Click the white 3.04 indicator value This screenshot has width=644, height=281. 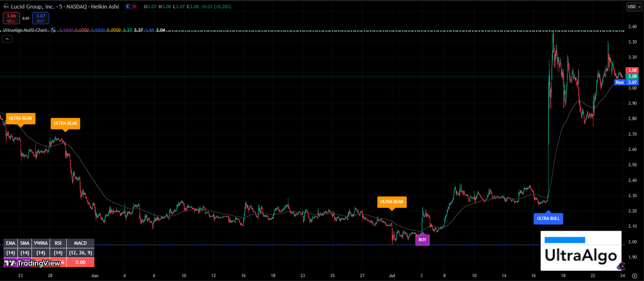(161, 30)
